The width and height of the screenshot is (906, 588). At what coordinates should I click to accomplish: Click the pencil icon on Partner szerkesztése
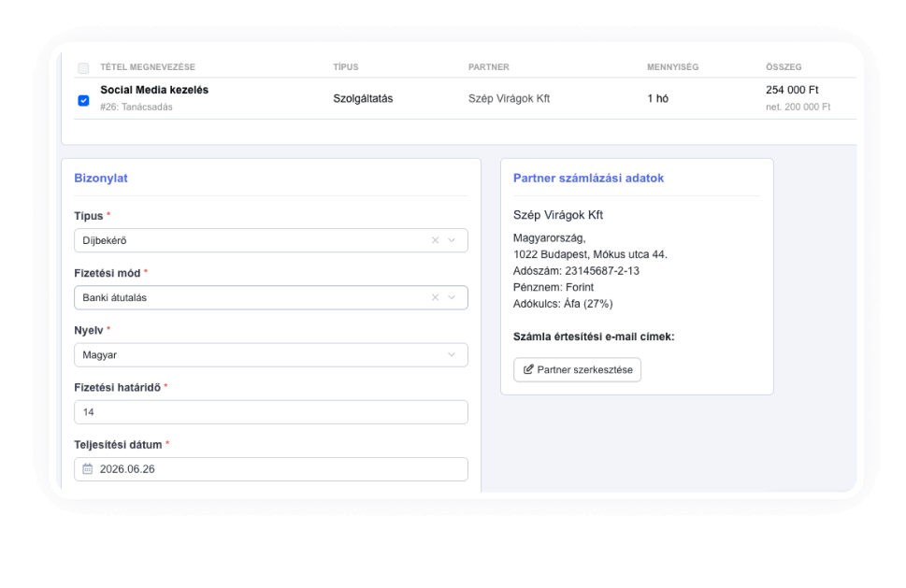(528, 369)
